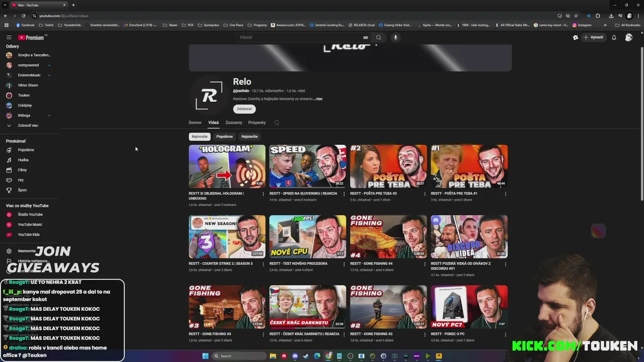Open the Pošta pre teba #1 thumbnail

[469, 166]
